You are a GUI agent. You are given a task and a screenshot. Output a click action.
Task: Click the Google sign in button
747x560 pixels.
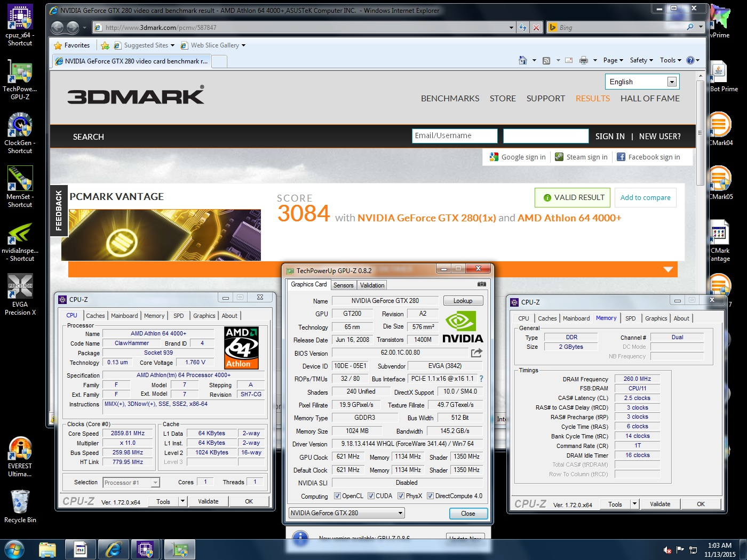click(517, 157)
